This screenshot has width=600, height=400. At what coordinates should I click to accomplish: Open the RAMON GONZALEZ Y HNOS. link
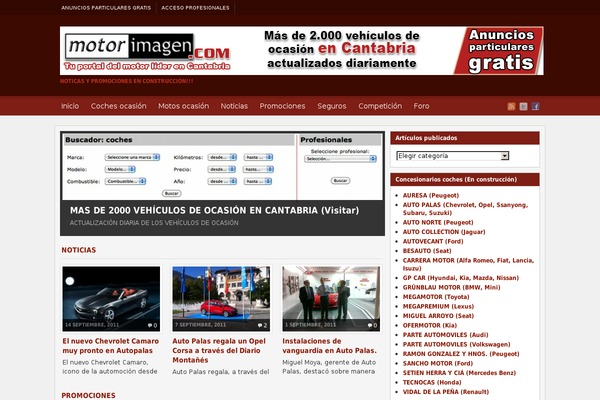coord(461,354)
